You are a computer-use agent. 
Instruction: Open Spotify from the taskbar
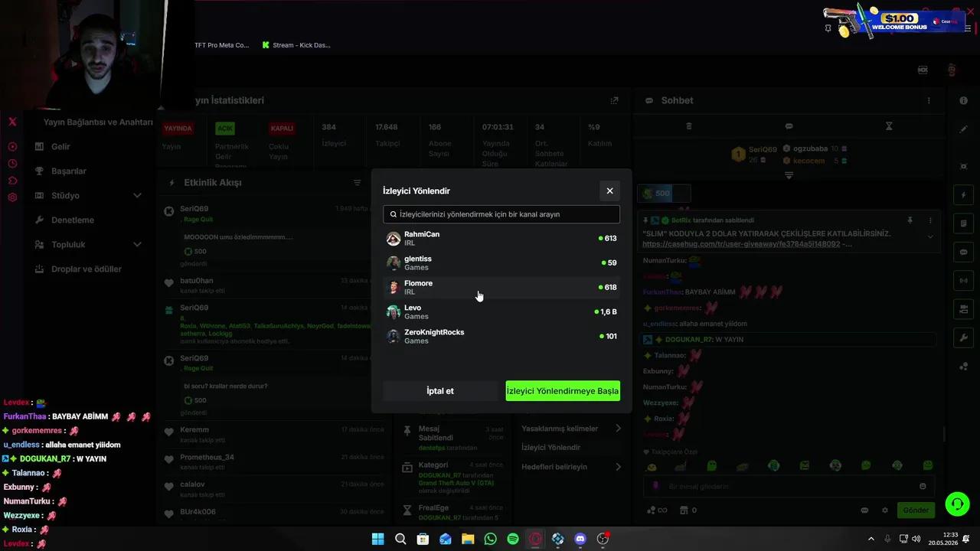[x=513, y=539]
